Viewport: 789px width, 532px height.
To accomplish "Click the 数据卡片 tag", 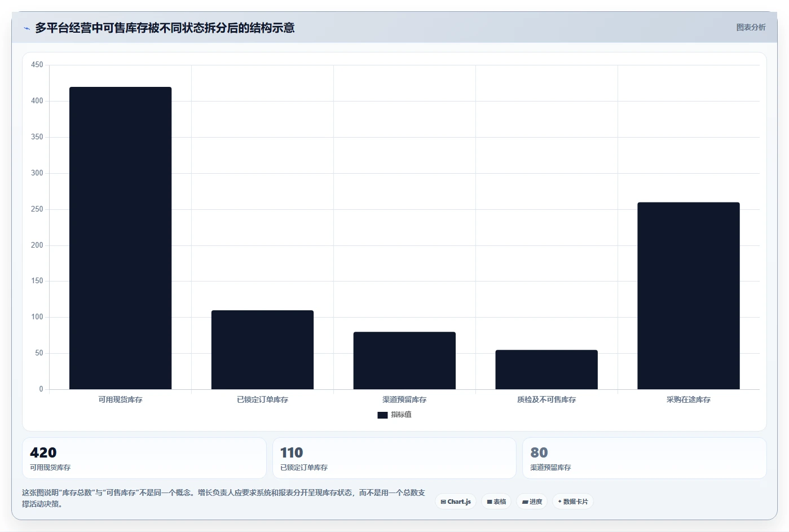I will click(573, 502).
